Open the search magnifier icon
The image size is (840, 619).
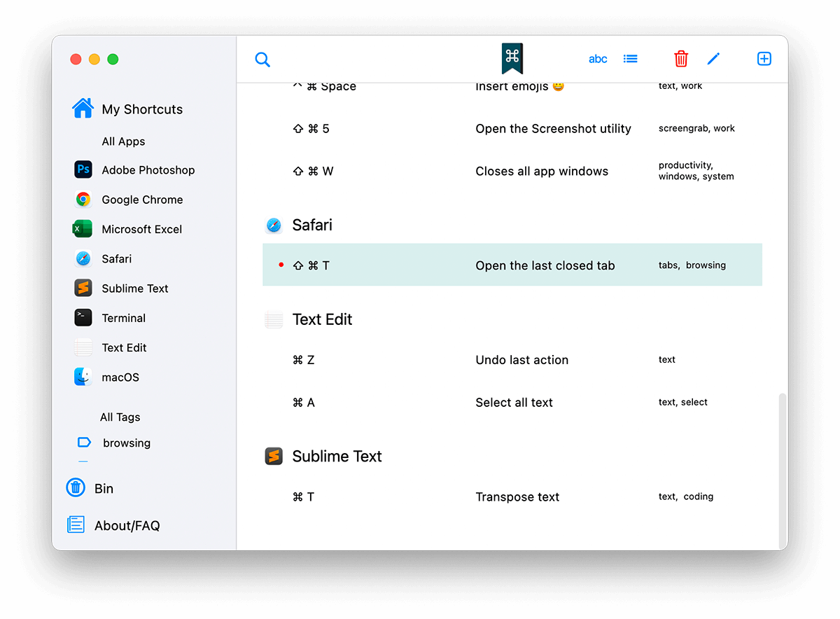(262, 60)
